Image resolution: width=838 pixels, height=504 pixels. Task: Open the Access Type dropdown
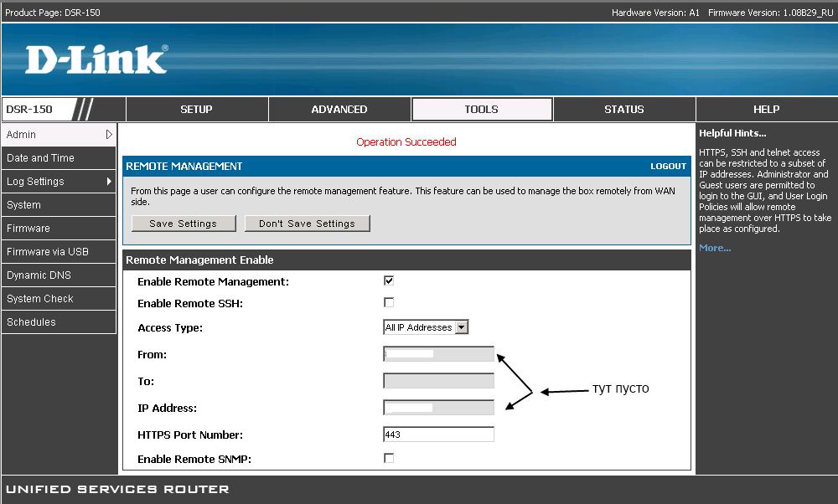click(x=461, y=327)
